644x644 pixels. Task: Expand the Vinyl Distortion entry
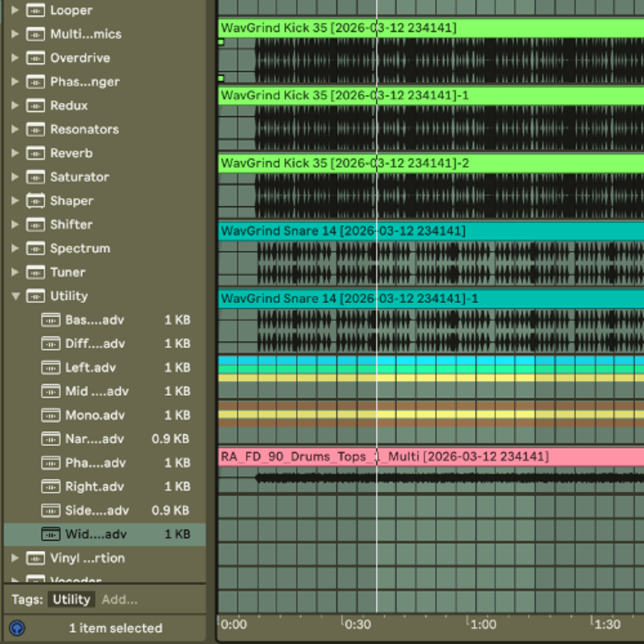(15, 558)
